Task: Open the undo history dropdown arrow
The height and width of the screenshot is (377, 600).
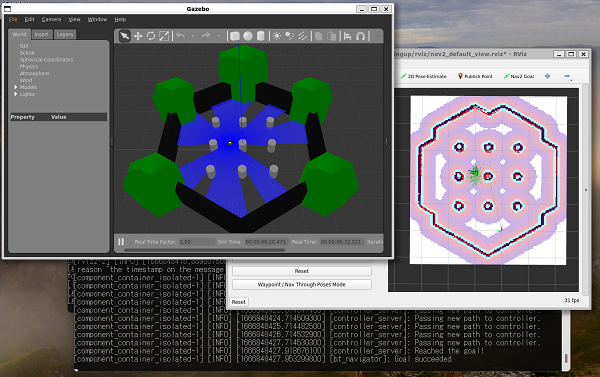Action: pyautogui.click(x=193, y=36)
